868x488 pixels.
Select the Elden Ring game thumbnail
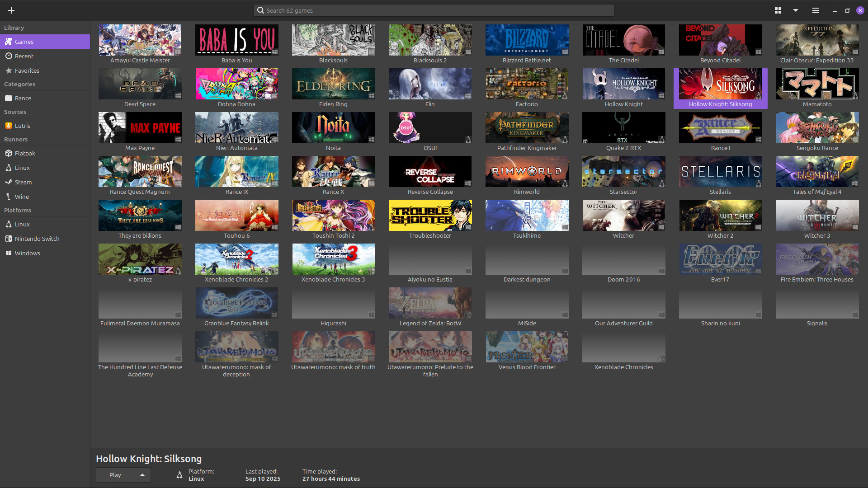click(x=333, y=84)
